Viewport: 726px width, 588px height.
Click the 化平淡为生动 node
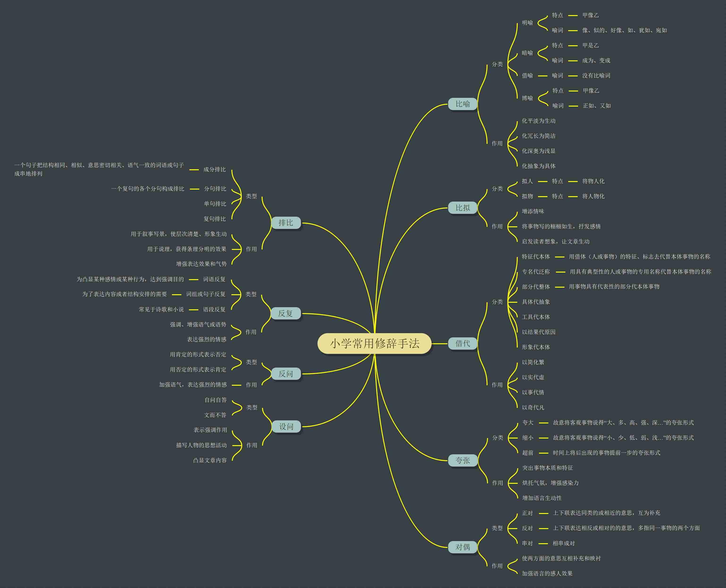pyautogui.click(x=539, y=121)
